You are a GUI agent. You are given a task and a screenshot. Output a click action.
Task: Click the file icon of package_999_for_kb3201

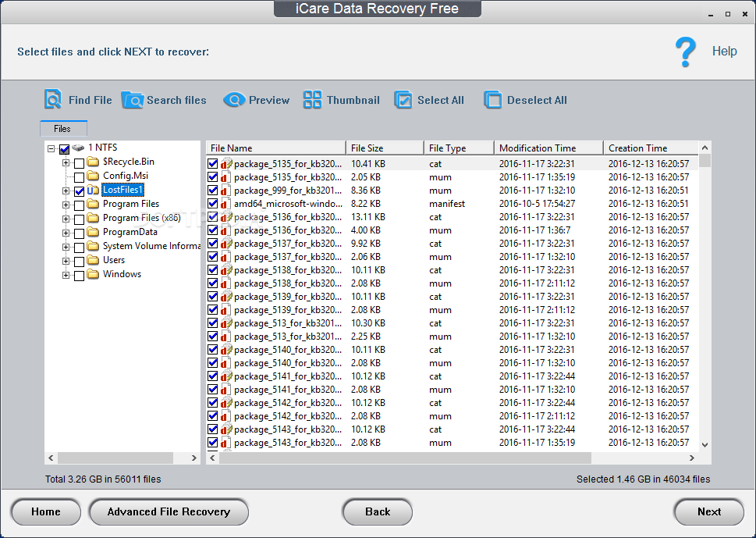pos(226,190)
